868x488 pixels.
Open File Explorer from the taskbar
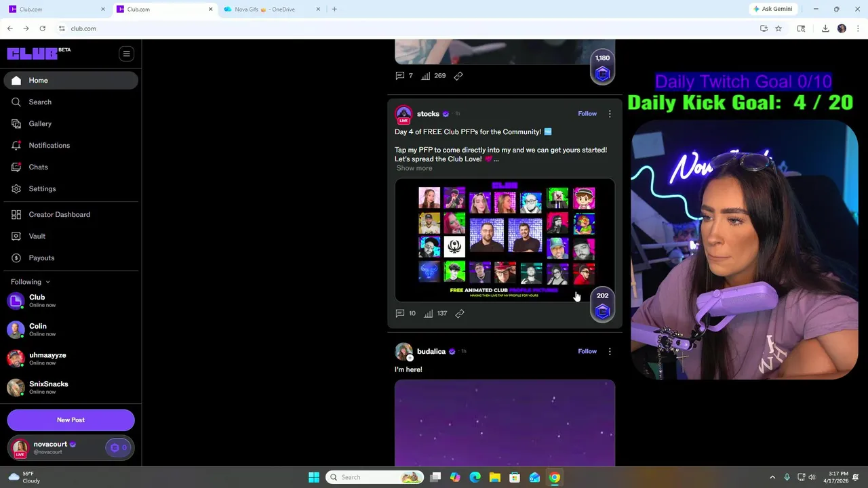[495, 477]
